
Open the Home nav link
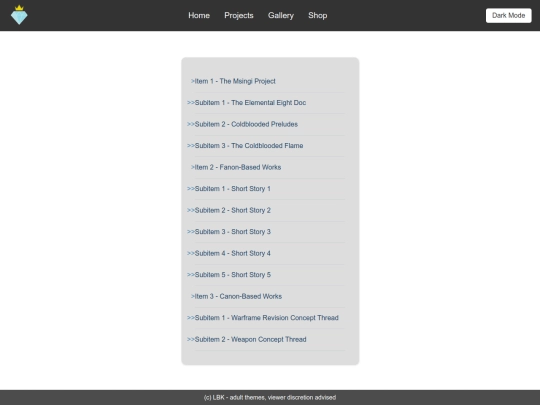coord(199,15)
